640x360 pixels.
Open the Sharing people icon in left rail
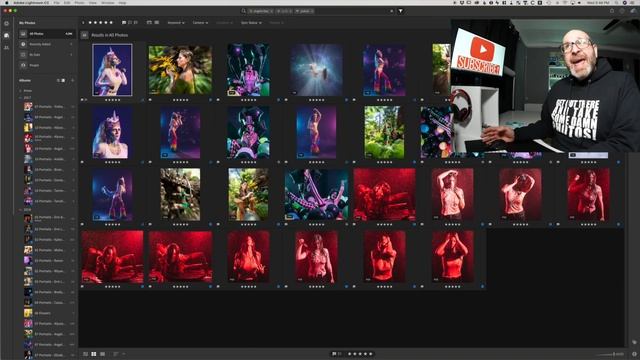tap(7, 47)
